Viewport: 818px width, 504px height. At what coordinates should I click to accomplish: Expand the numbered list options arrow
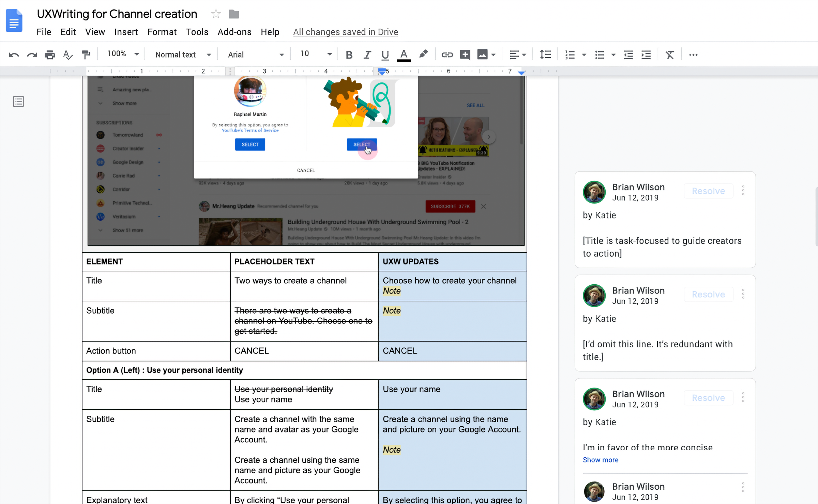[x=584, y=55]
